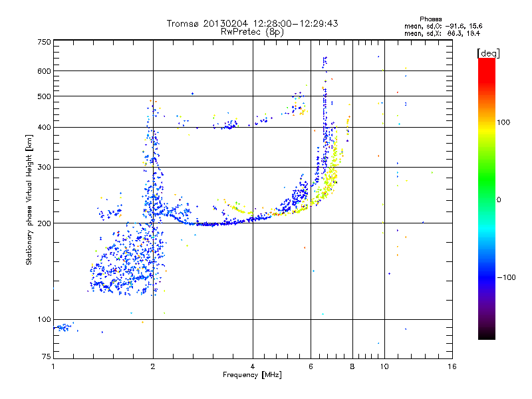
Task: Click the y-axis tick label '750'
Action: [x=44, y=42]
